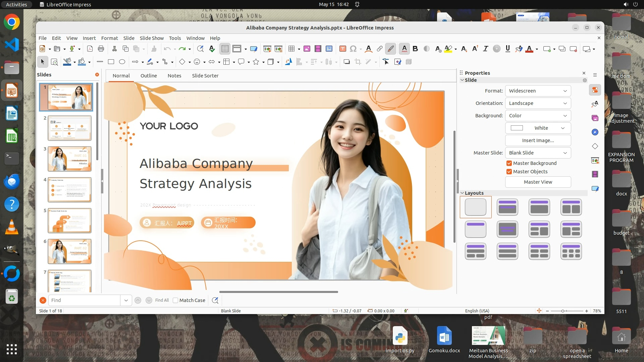Select the Rectangle drawing tool
Image resolution: width=644 pixels, height=362 pixels.
[111, 62]
